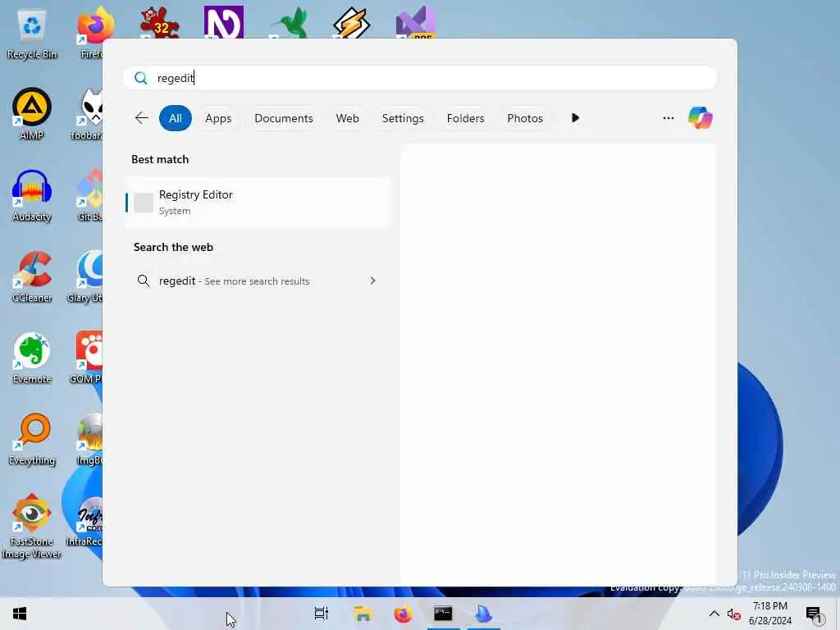Select the All filter tab

(176, 118)
